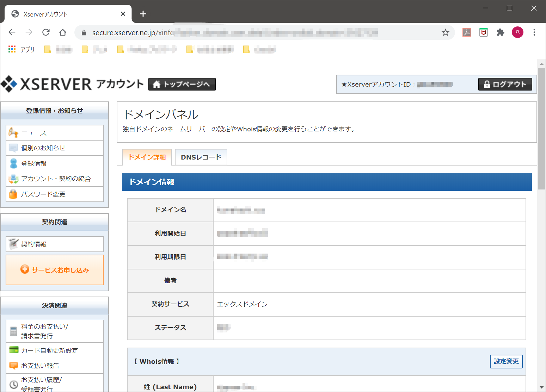Open パスワード変更 in the sidebar
Image resolution: width=546 pixels, height=392 pixels.
55,194
